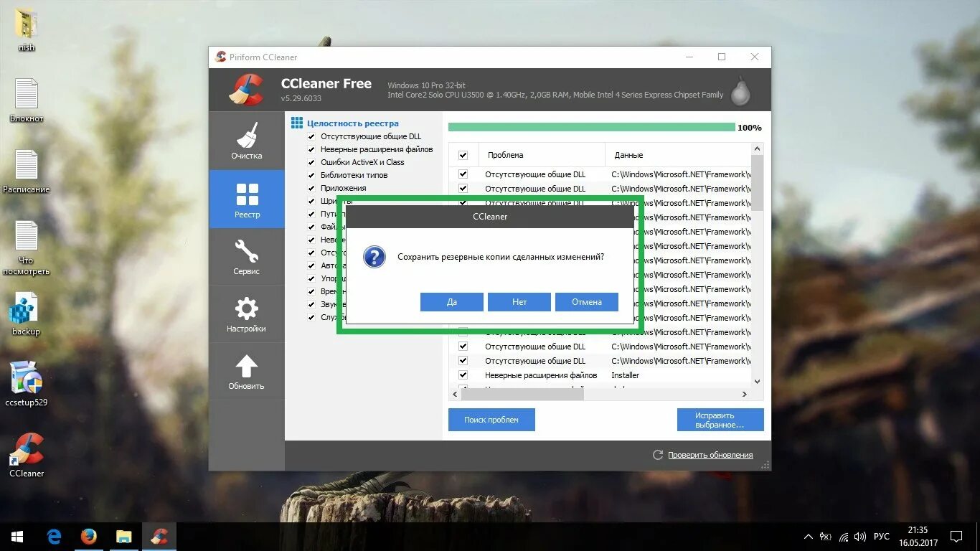Screen dimensions: 980x551
Task: Uncheck Отсутствующие общие DLL in the left list
Action: (x=311, y=136)
